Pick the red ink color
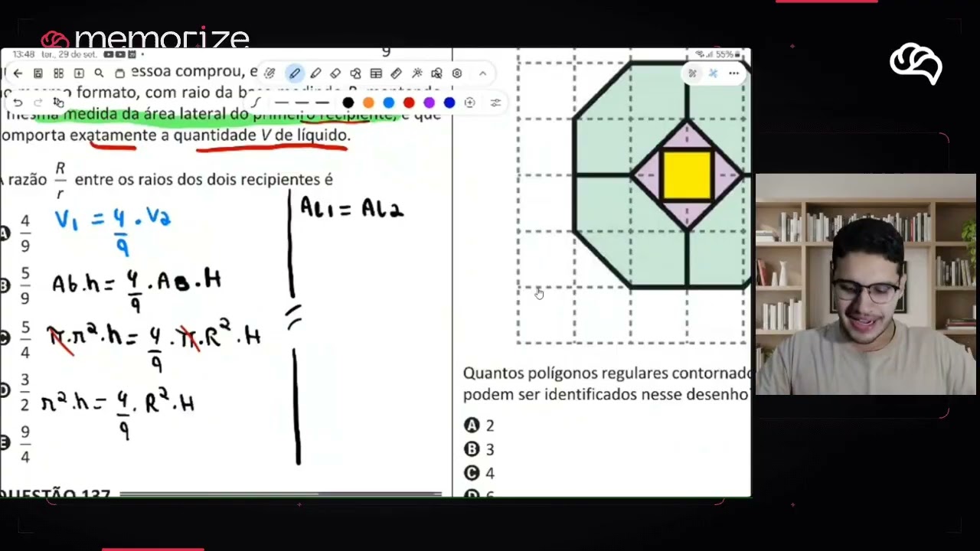This screenshot has width=980, height=551. pos(409,103)
